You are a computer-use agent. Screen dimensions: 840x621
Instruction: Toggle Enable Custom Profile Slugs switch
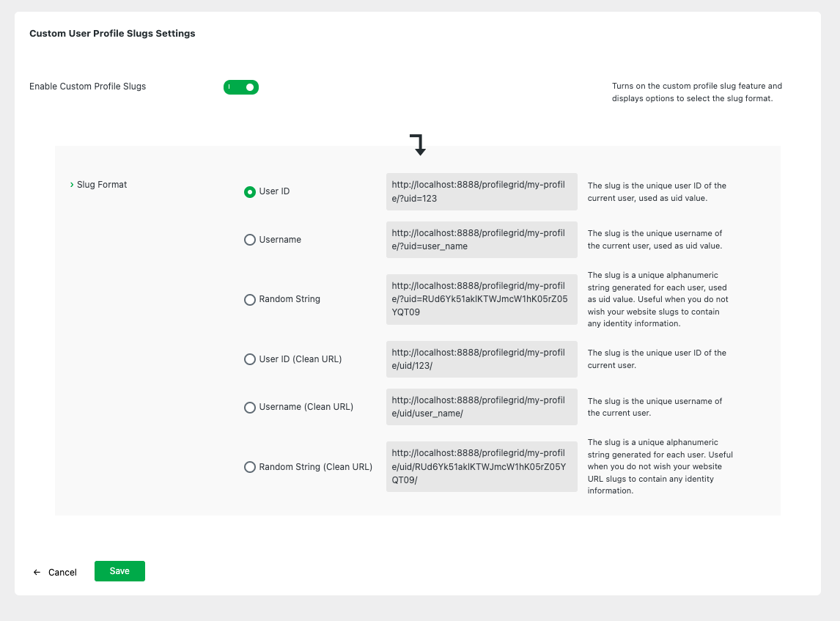point(241,87)
